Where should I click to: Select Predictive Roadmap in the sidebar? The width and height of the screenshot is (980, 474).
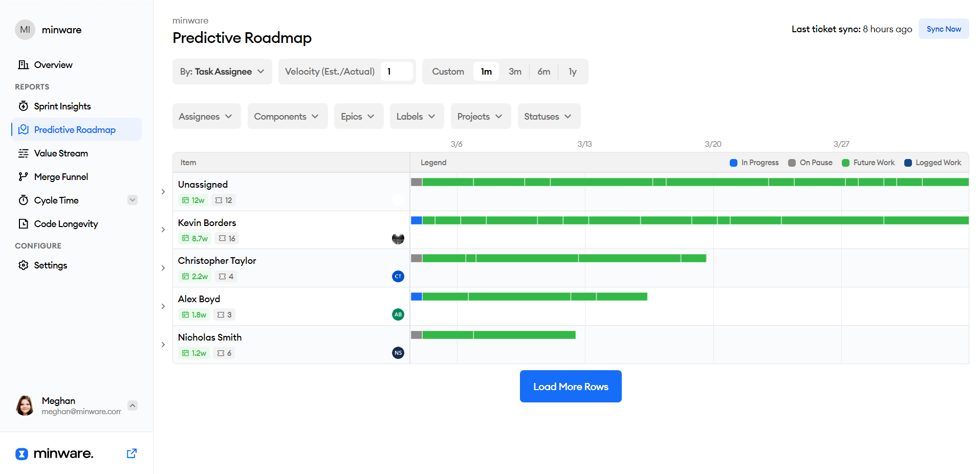click(x=76, y=129)
